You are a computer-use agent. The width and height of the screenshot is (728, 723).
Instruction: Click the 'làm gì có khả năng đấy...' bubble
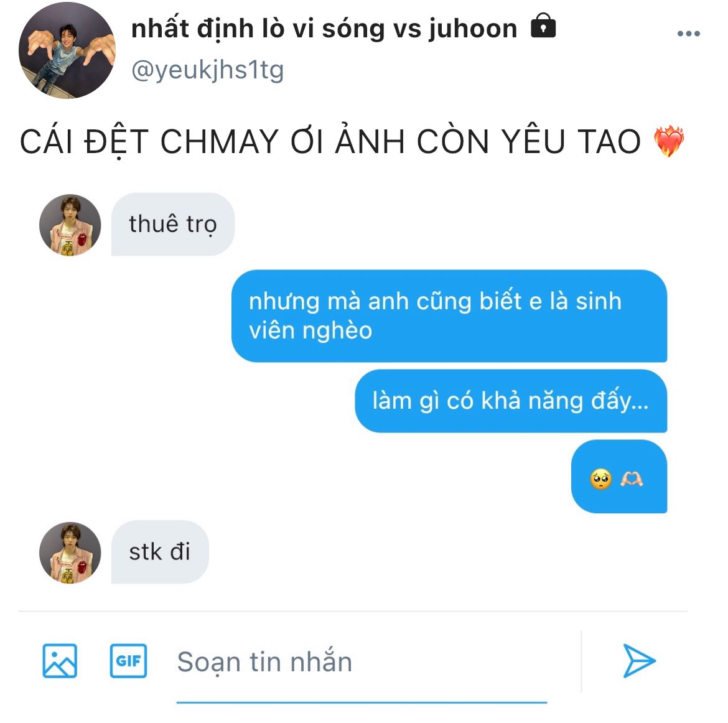[511, 401]
